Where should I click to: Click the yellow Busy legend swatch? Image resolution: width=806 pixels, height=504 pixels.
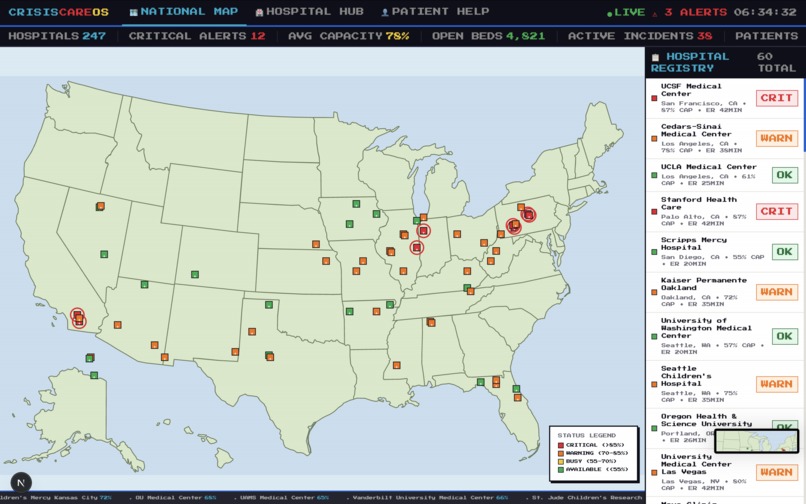tap(561, 461)
